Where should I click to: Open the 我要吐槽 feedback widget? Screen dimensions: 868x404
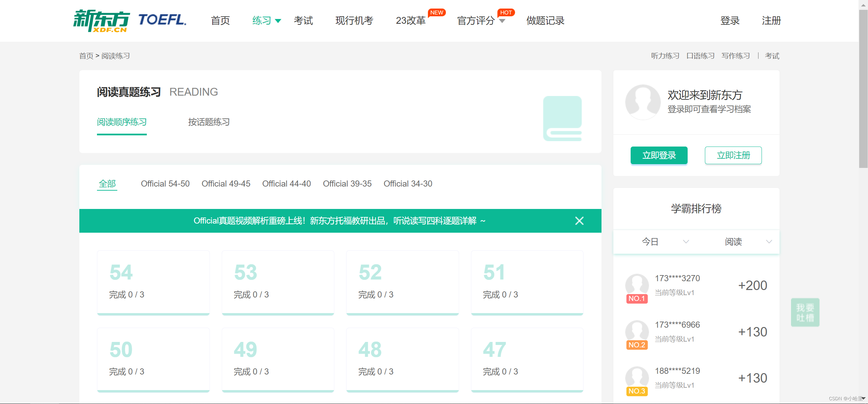click(805, 312)
